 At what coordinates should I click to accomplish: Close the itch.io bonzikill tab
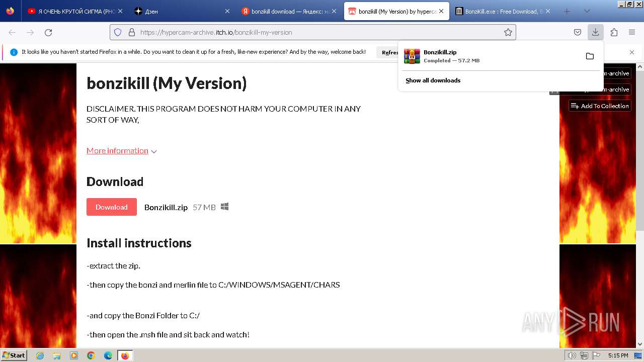coord(441,11)
